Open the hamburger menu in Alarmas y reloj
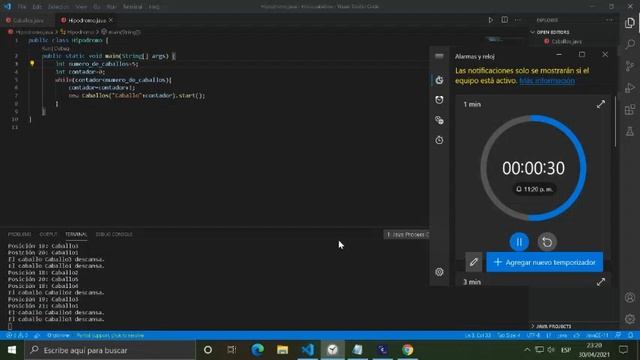 click(439, 56)
